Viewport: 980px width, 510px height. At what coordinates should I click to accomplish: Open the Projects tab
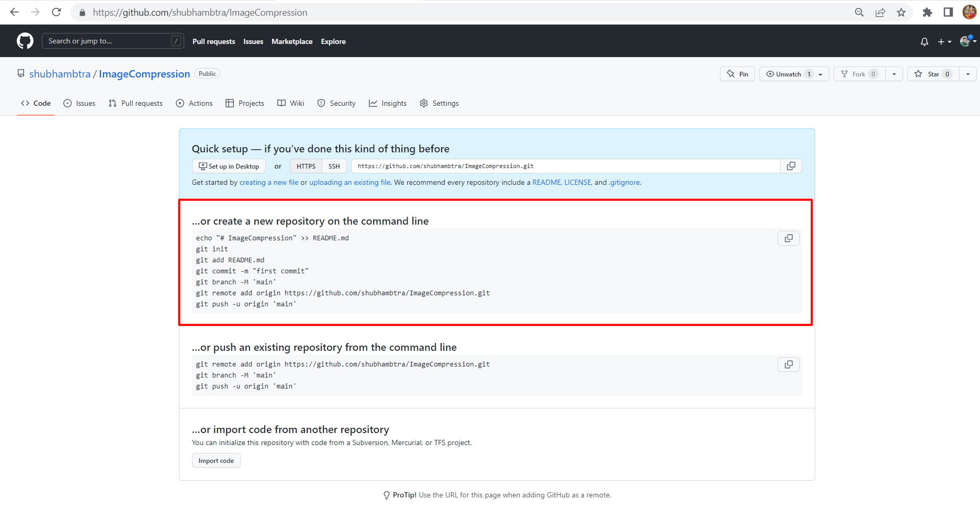[244, 103]
